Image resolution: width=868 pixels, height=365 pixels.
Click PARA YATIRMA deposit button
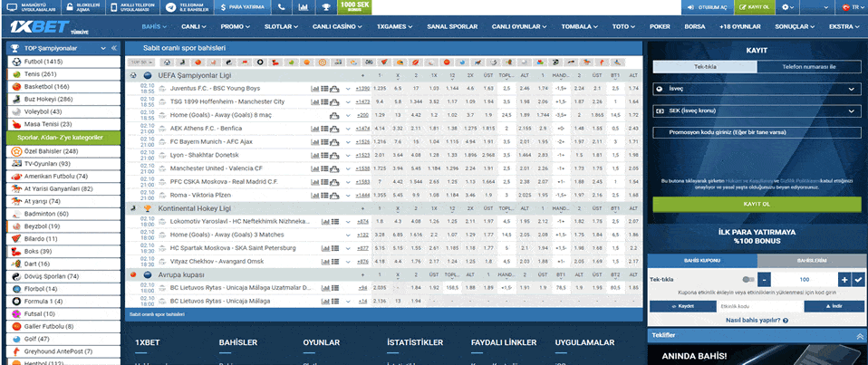(x=243, y=7)
